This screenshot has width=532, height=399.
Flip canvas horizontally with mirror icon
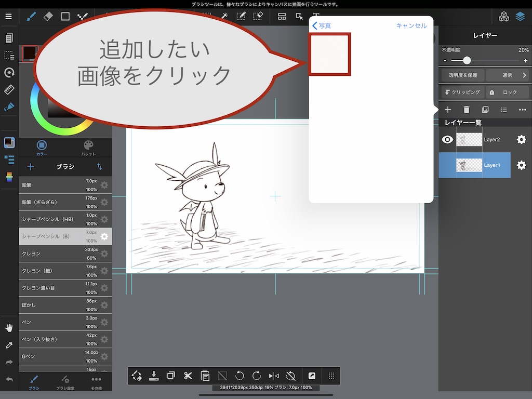pos(274,376)
